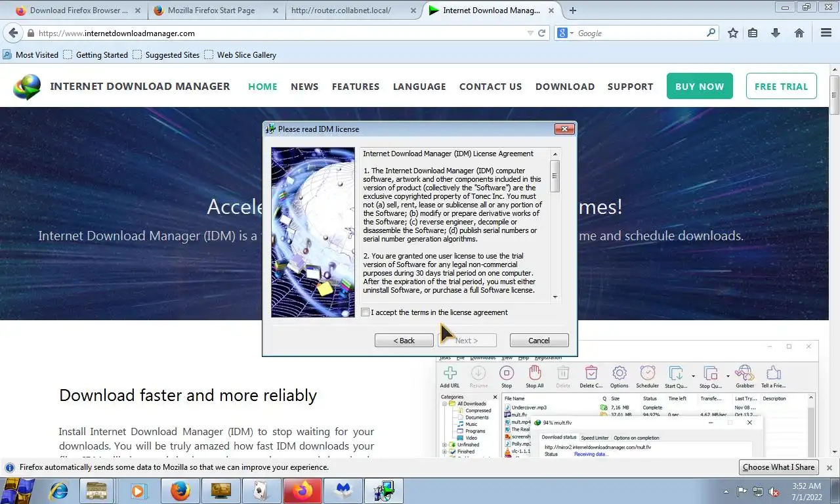
Task: Open Getting Started bookmark
Action: click(96, 55)
